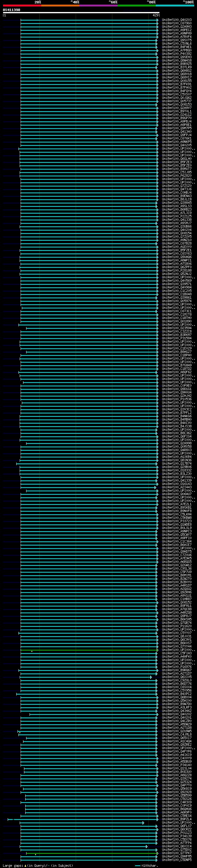The image size is (197, 868).
Task: Click the red 20% identity legend bar
Action: [22, 6]
